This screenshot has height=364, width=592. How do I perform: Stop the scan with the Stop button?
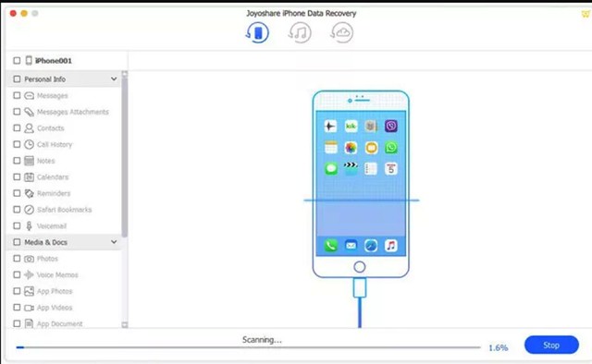[551, 346]
